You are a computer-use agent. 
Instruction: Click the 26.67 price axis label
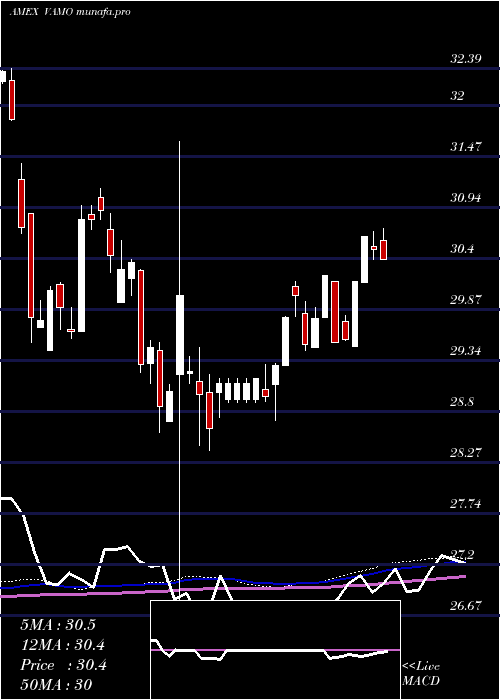[466, 606]
